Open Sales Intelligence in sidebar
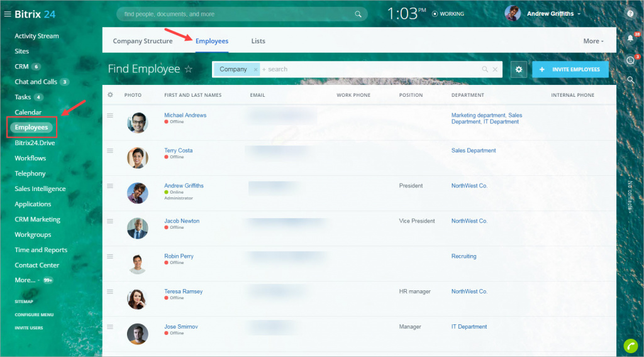 coord(40,189)
